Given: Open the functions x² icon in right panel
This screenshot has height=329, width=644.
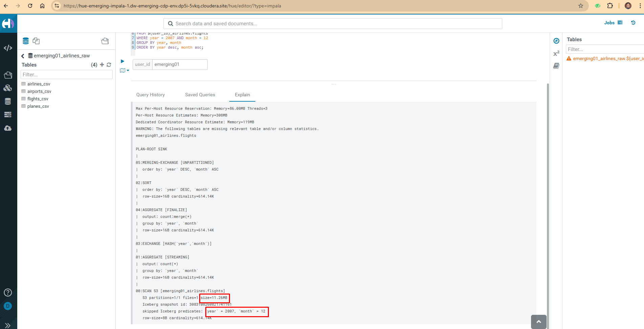Looking at the screenshot, I should tap(556, 53).
